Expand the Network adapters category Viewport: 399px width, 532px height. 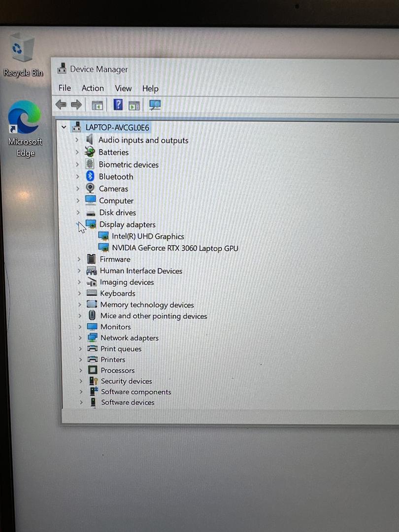[x=80, y=337]
